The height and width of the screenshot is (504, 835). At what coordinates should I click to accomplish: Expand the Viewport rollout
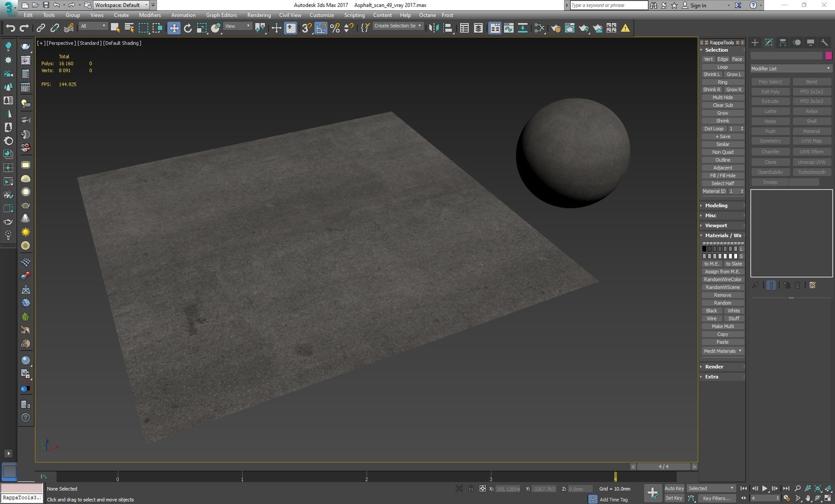[722, 225]
